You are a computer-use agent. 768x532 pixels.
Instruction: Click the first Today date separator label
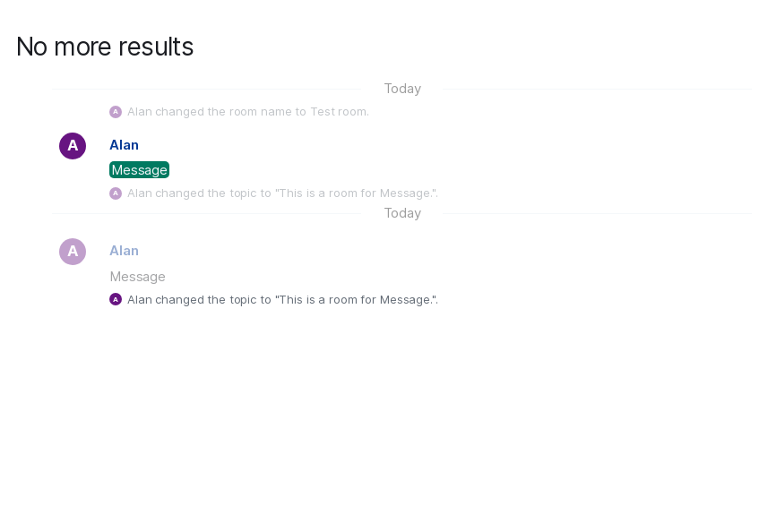(x=402, y=89)
